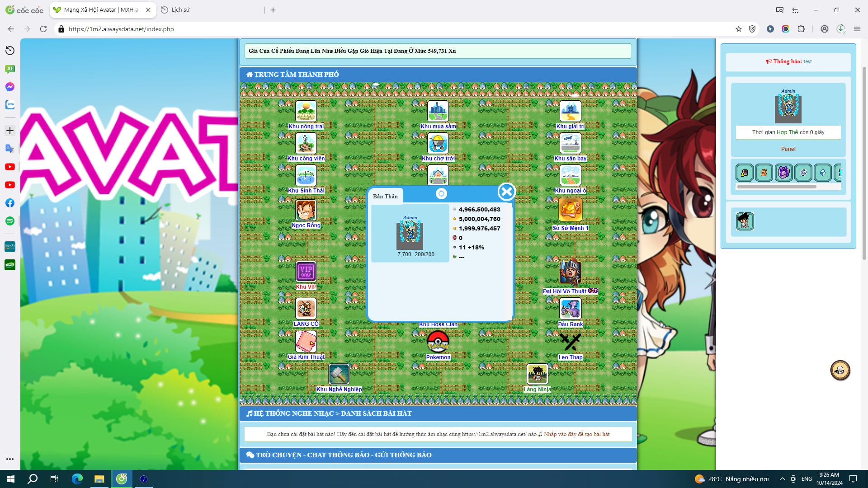The height and width of the screenshot is (488, 868).
Task: Click the Làng Ninja label link
Action: click(x=537, y=389)
